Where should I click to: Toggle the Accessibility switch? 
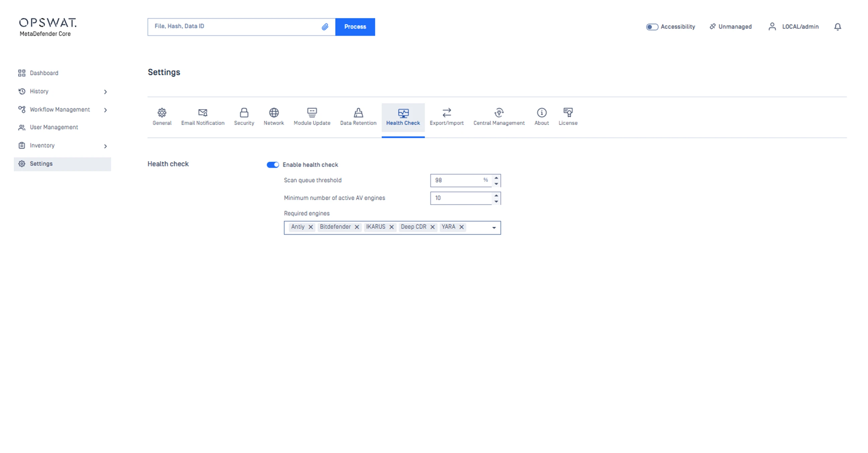pyautogui.click(x=652, y=26)
